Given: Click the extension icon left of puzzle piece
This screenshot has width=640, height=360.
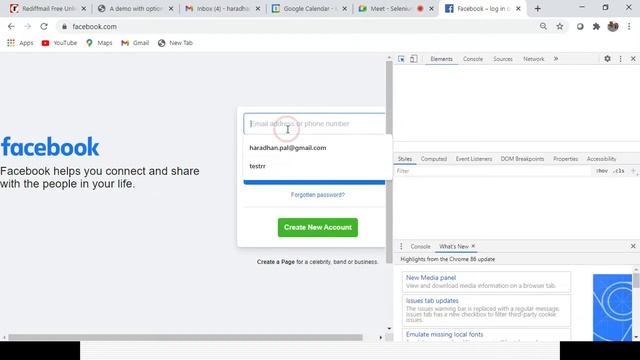Looking at the screenshot, I should pos(580,27).
